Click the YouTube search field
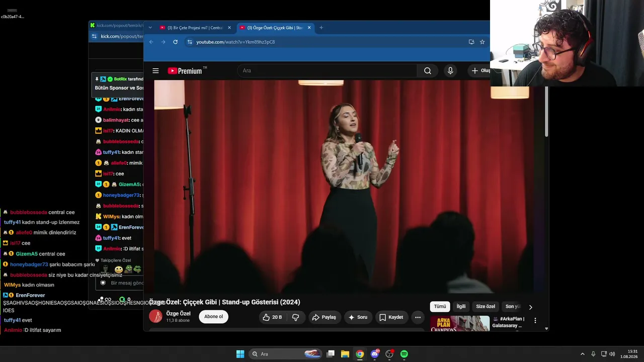This screenshot has width=644, height=362. pos(327,71)
